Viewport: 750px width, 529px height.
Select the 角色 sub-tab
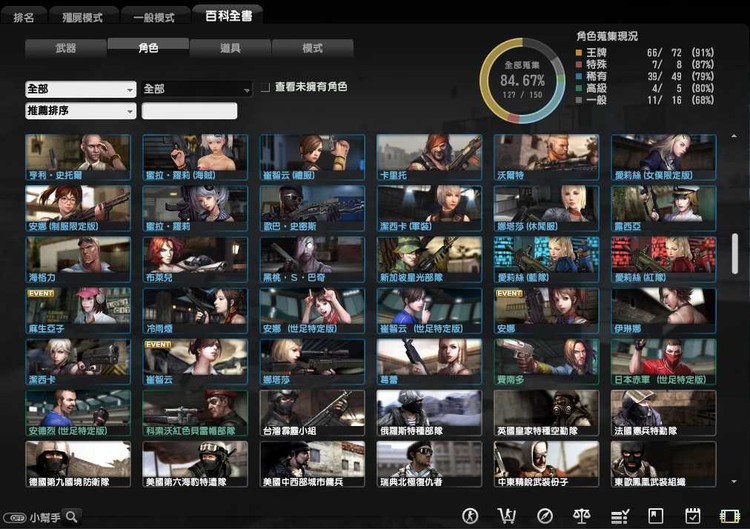[x=148, y=47]
